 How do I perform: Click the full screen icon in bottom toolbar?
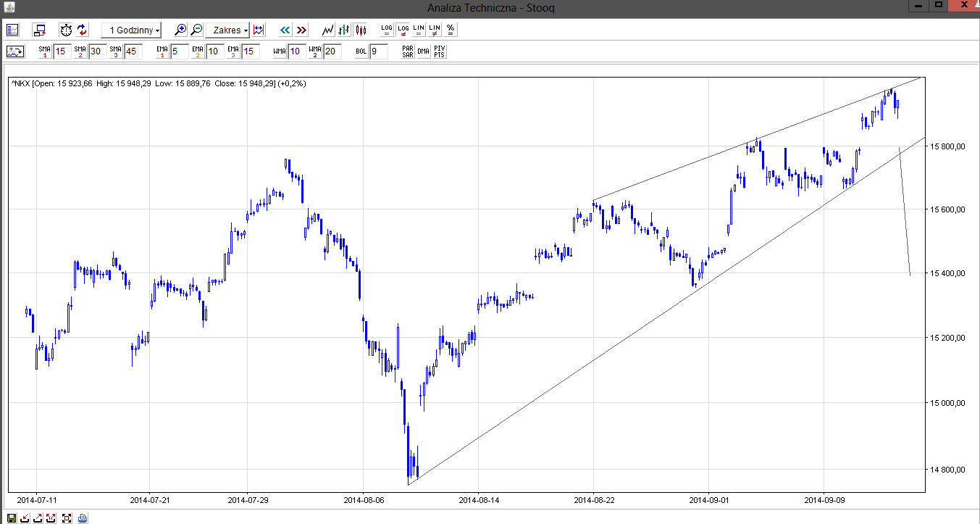tap(67, 517)
